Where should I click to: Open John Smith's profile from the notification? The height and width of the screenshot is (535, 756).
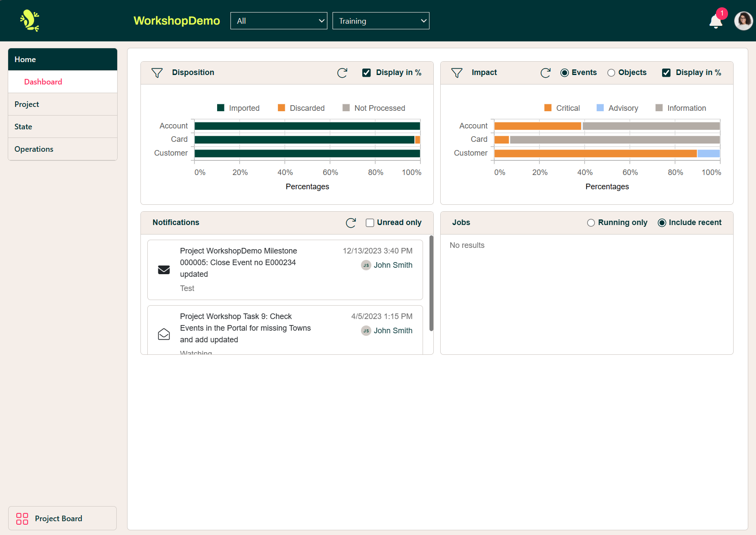point(393,265)
